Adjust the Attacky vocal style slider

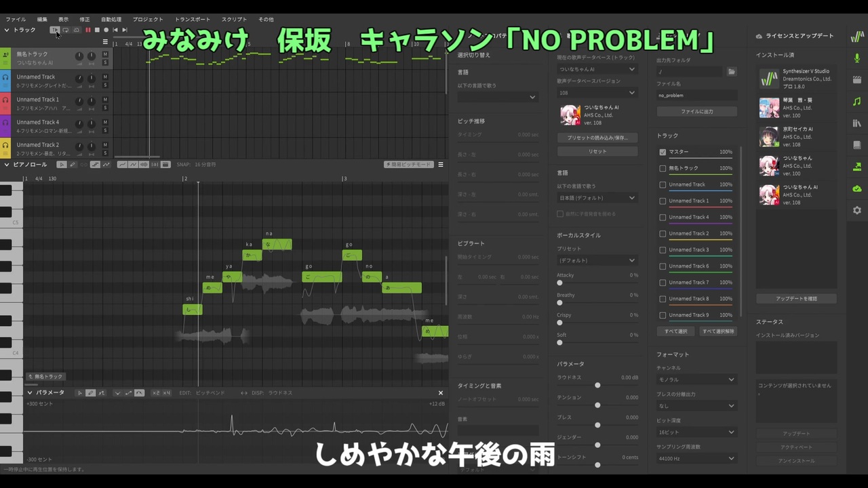(x=559, y=283)
